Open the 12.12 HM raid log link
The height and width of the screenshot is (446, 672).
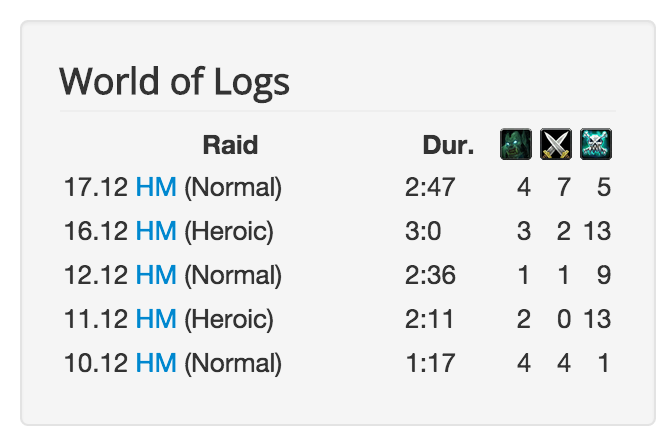156,275
